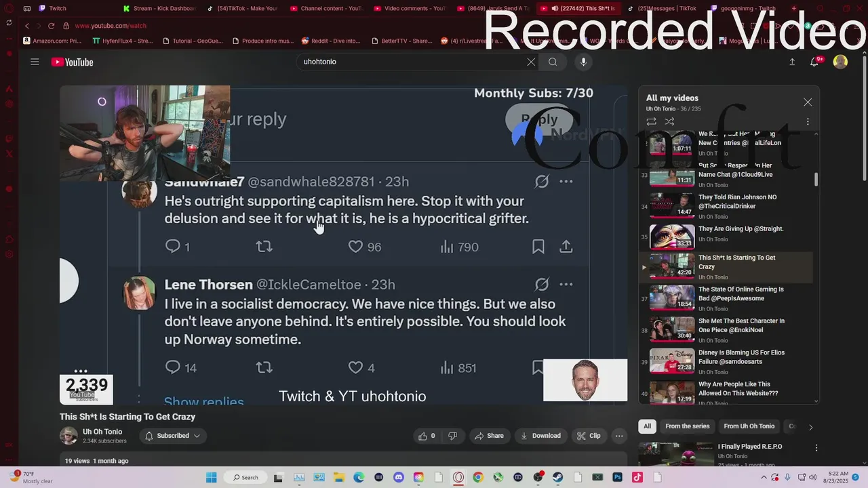868x488 pixels.
Task: Switch to Channel content YouTube tab
Action: pyautogui.click(x=327, y=8)
